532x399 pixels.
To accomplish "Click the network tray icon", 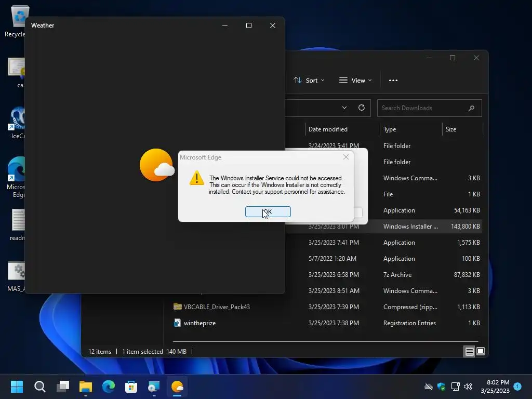I will tap(455, 387).
